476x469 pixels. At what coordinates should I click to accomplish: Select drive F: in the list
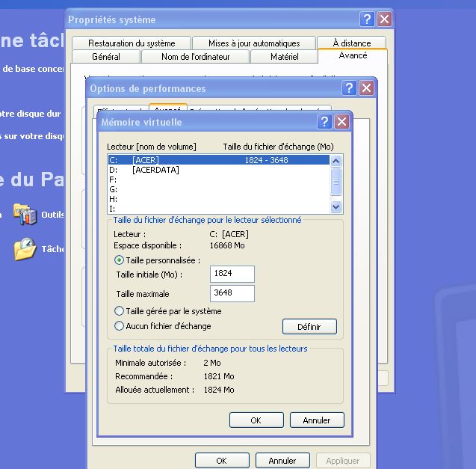coord(219,180)
